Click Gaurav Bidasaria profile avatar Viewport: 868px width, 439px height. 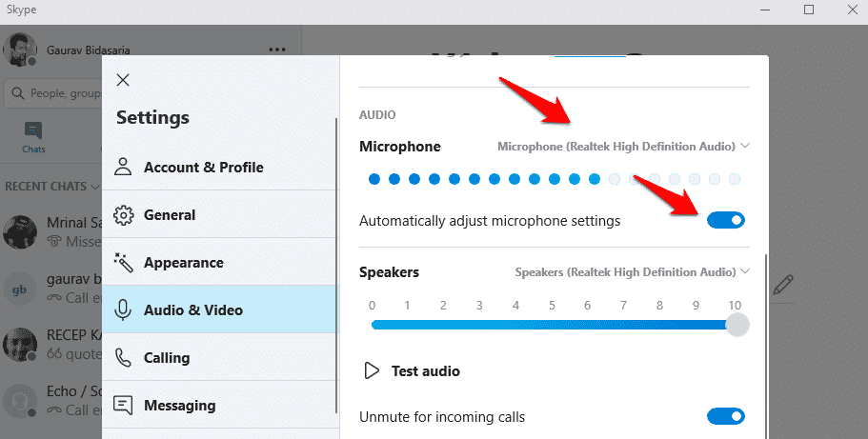coord(20,50)
